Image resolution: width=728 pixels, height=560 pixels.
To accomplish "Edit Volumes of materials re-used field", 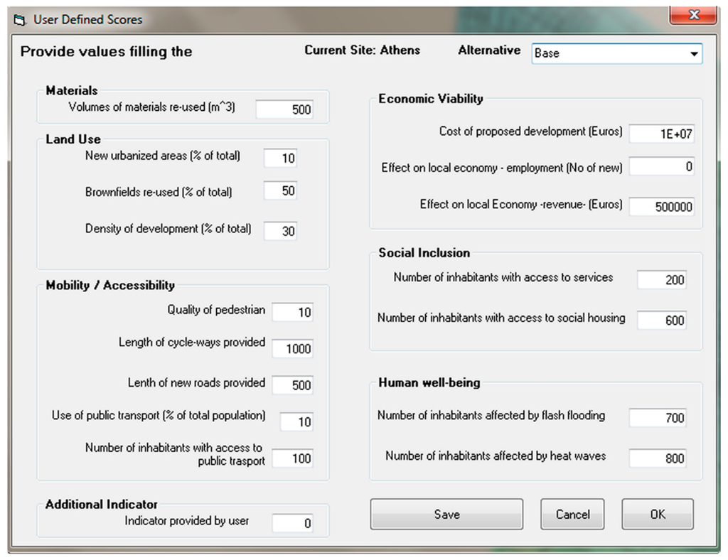I will click(284, 109).
